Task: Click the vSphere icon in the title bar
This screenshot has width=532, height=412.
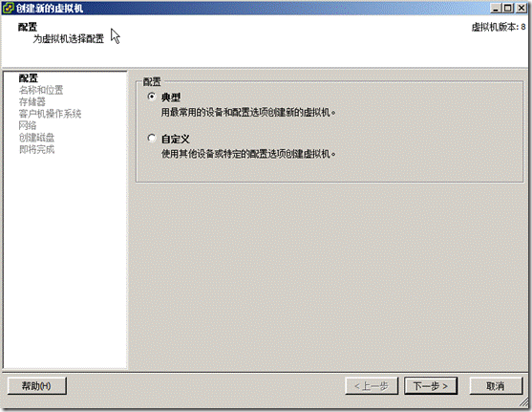Action: pos(9,8)
